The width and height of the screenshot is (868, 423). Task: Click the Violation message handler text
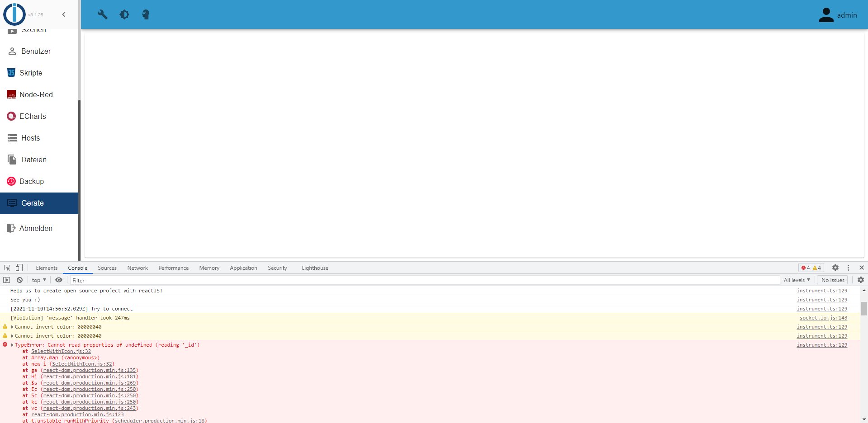(70, 318)
